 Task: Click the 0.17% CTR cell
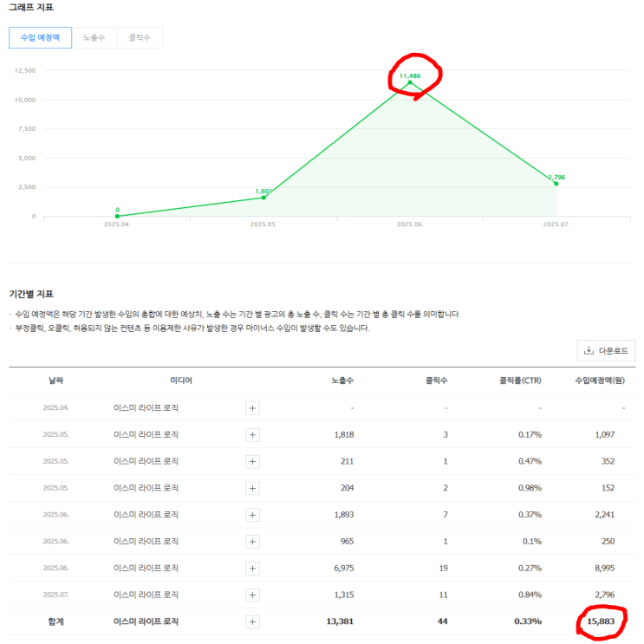point(530,434)
